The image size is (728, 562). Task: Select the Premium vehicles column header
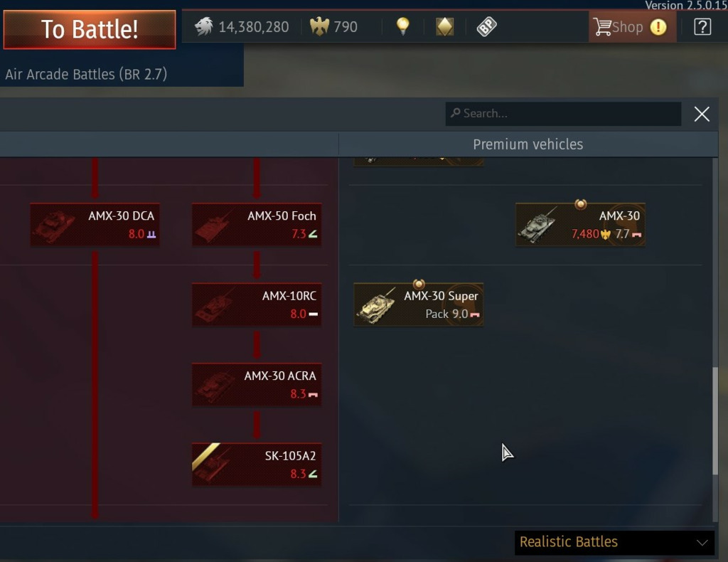[528, 144]
